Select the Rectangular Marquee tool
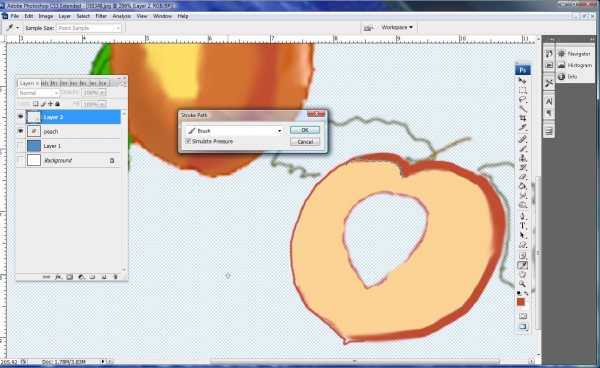 point(522,90)
